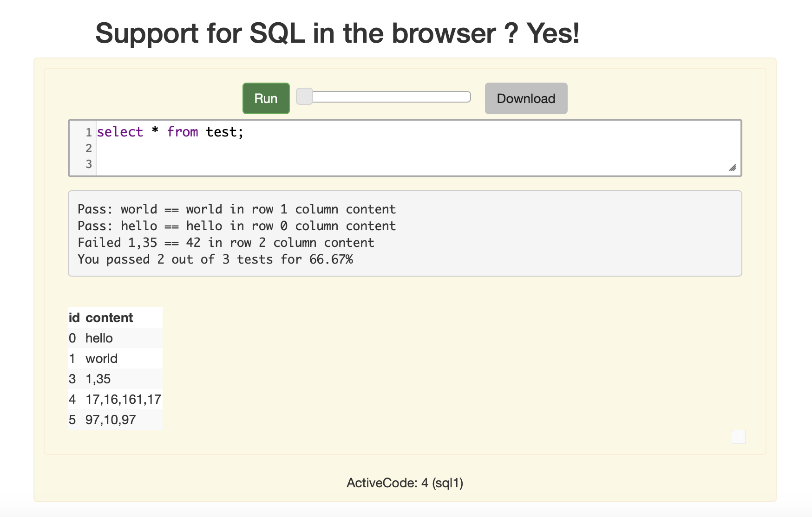Click empty line 3 in code editor
This screenshot has width=812, height=517.
tap(418, 164)
